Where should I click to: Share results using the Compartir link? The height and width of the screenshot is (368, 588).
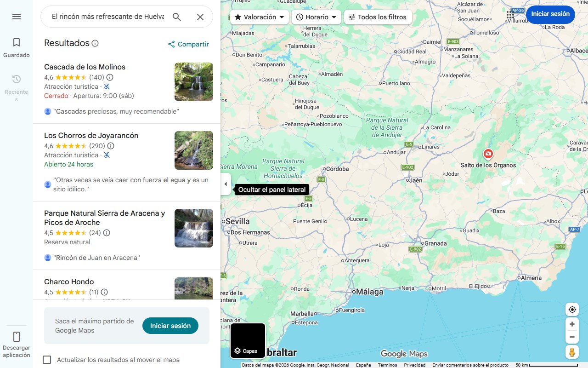[188, 44]
